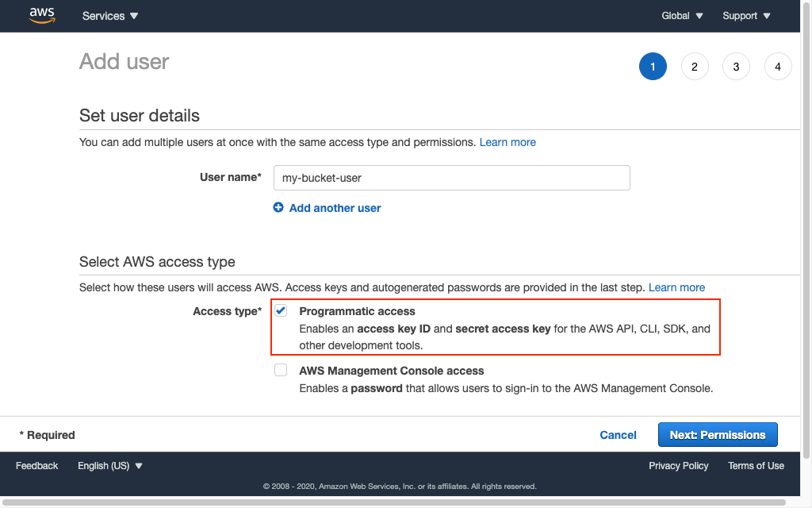812x508 pixels.
Task: Enable AWS Management Console access
Action: point(280,370)
